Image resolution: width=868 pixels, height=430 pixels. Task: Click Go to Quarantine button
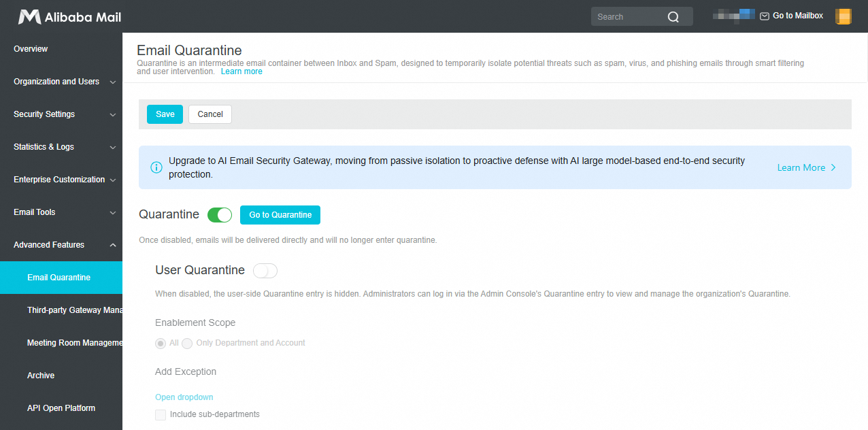pyautogui.click(x=280, y=215)
